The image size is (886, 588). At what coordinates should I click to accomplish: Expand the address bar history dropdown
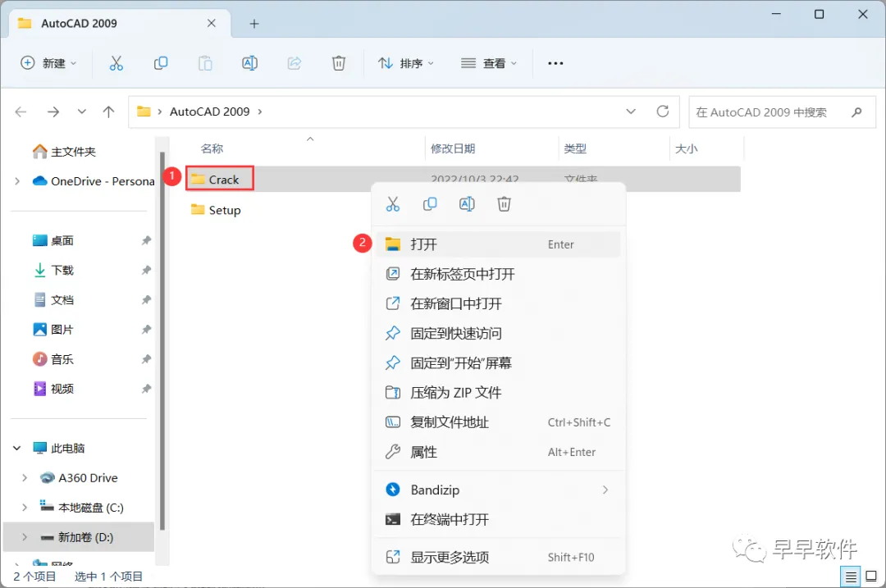pos(631,112)
